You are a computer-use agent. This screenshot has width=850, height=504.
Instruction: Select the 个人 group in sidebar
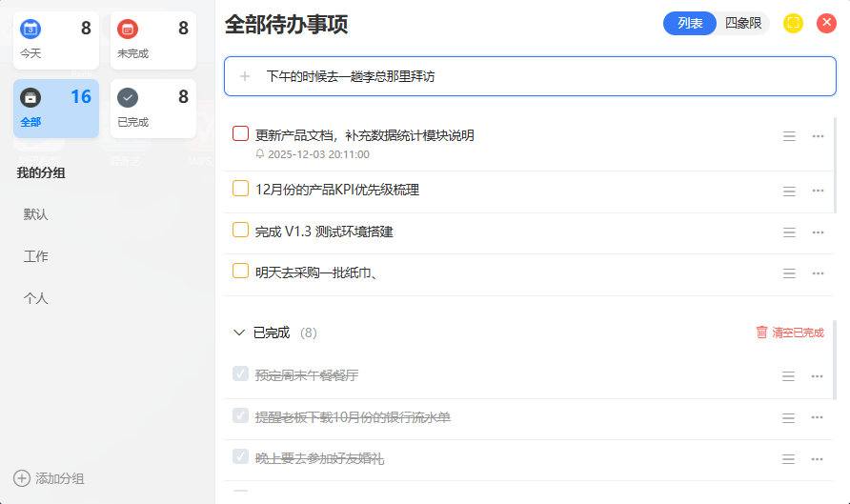pos(36,298)
